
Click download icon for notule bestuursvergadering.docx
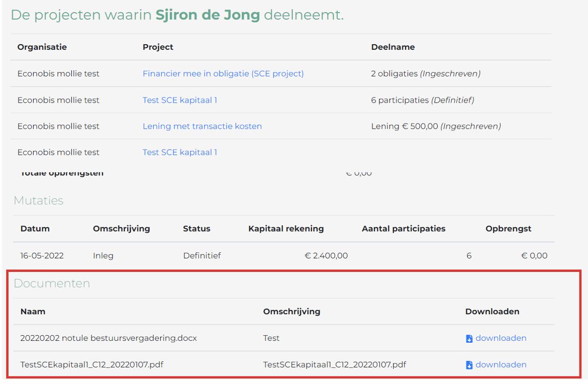tap(469, 338)
